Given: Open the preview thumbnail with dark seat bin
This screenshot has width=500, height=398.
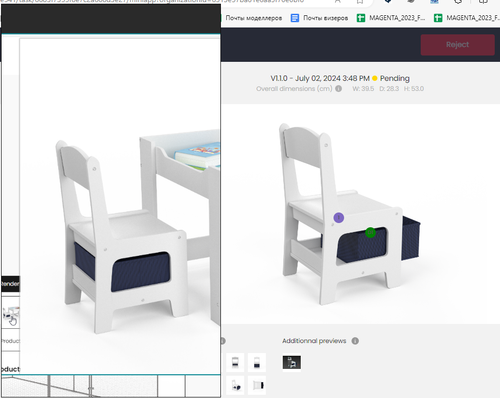Looking at the screenshot, I should (257, 362).
